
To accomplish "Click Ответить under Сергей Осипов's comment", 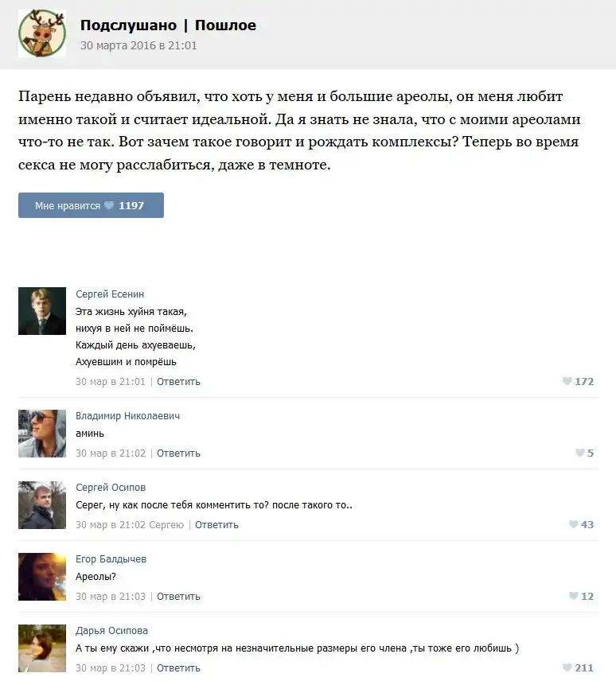I will pyautogui.click(x=216, y=525).
